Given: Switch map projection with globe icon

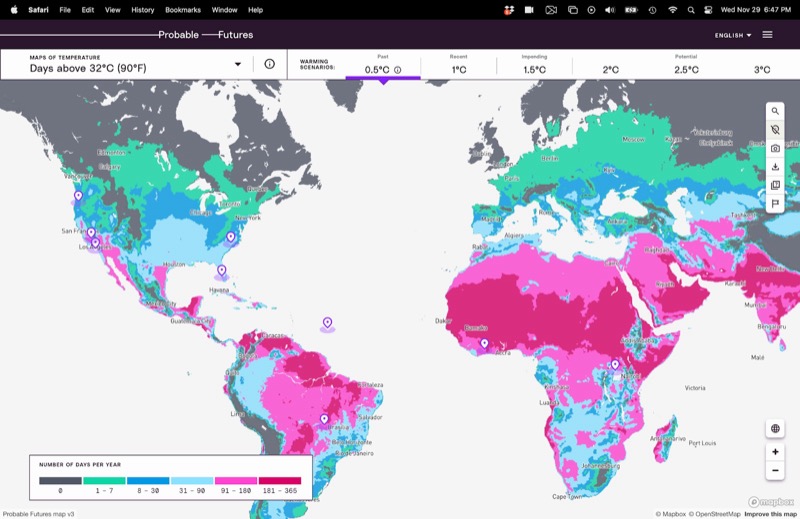Looking at the screenshot, I should [x=775, y=429].
